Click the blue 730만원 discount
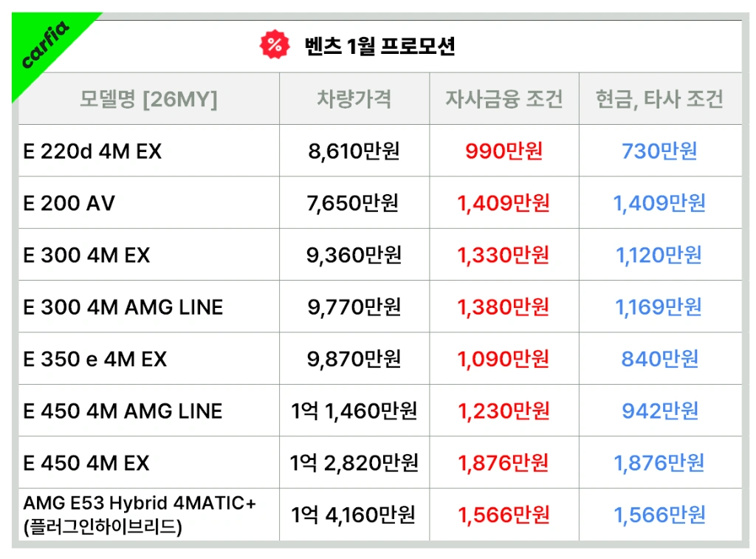Viewport: 756px width, 559px height. [x=659, y=151]
